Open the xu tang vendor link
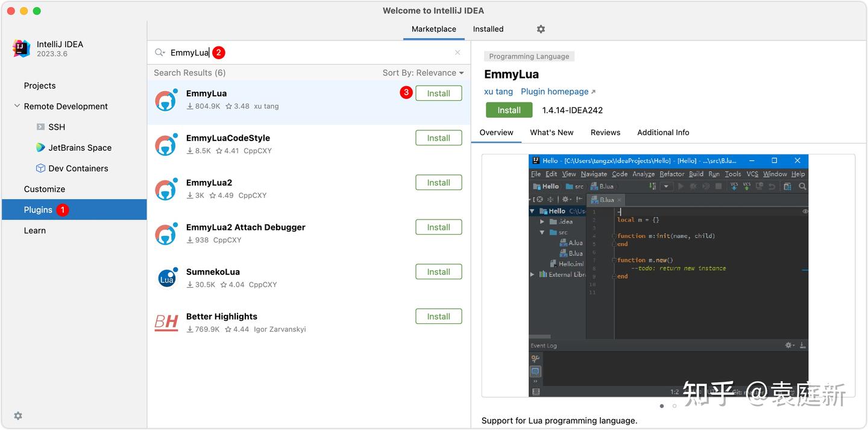 click(498, 92)
